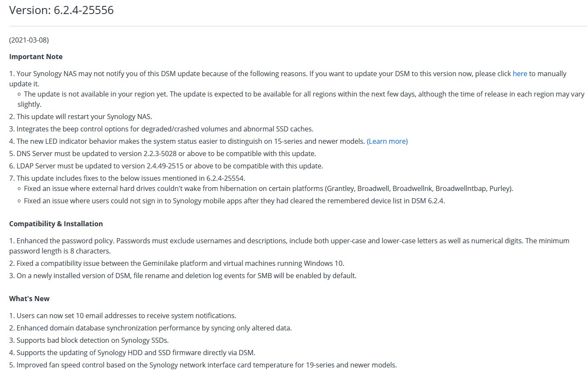The image size is (588, 370).
Task: Select the "Important Note" heading
Action: click(x=36, y=57)
